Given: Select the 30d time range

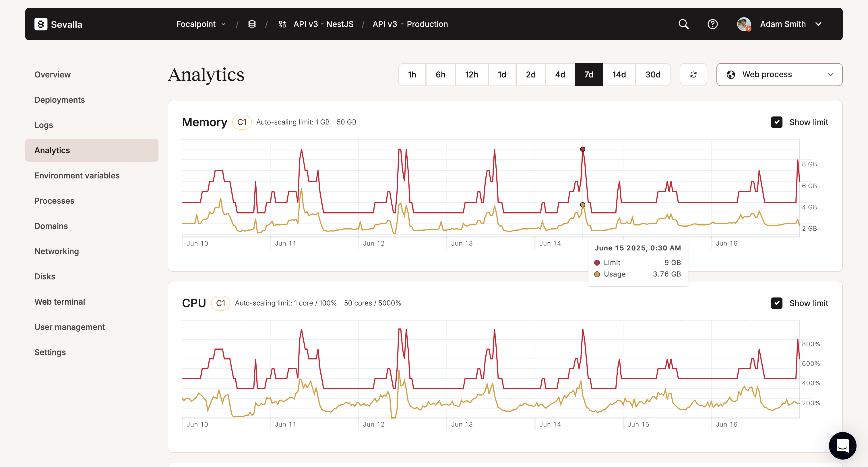Looking at the screenshot, I should point(652,75).
